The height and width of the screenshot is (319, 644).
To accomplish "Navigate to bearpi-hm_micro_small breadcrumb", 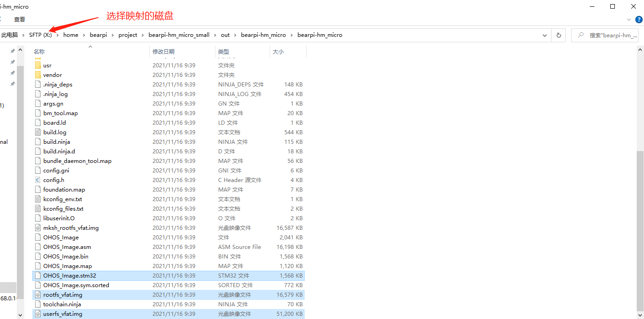I will 179,35.
